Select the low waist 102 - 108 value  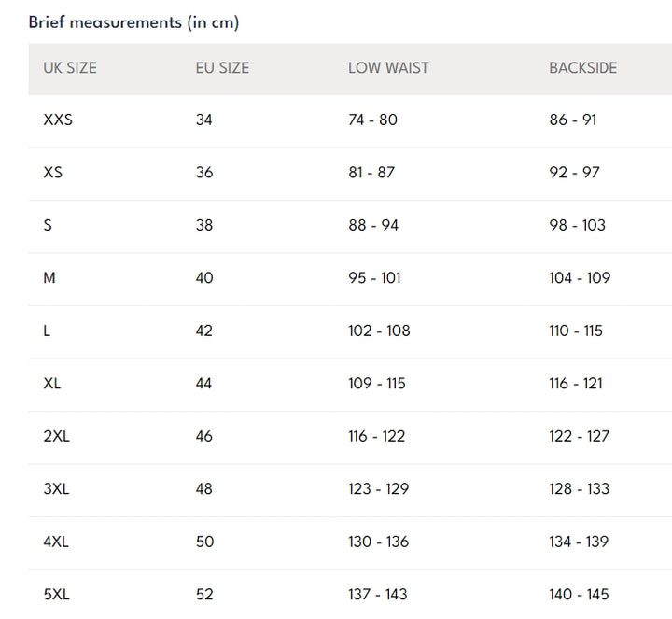click(x=379, y=331)
